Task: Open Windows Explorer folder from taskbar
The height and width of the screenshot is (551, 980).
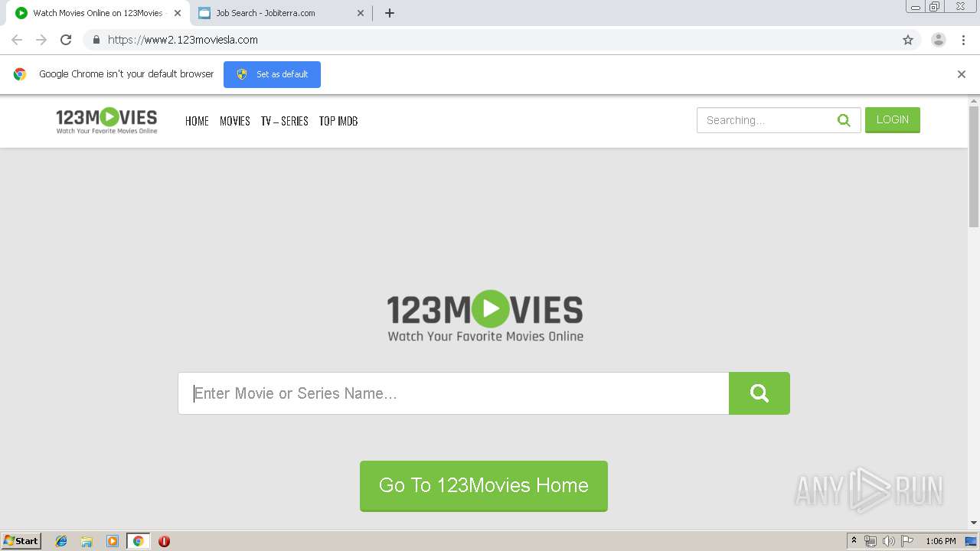Action: click(x=87, y=541)
